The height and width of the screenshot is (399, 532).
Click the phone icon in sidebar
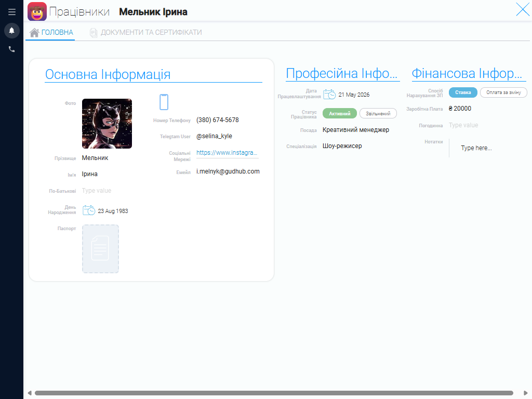click(x=11, y=49)
